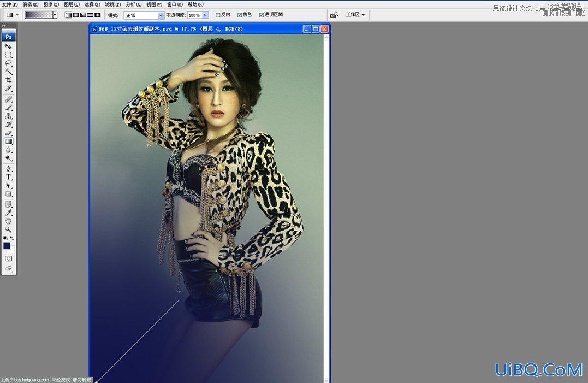This screenshot has height=383, width=588.
Task: Select the Eraser tool
Action: 8,133
